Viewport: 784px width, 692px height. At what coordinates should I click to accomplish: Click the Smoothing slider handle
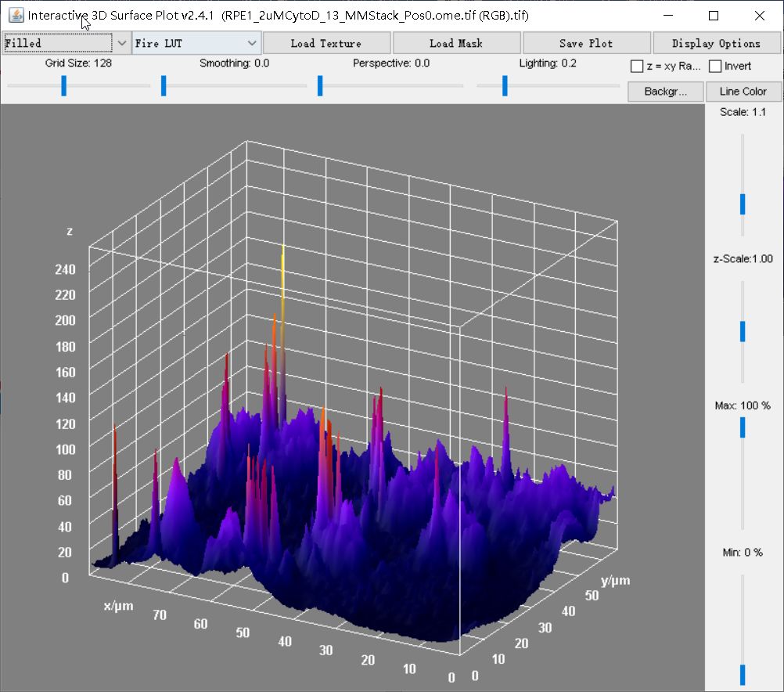[164, 85]
